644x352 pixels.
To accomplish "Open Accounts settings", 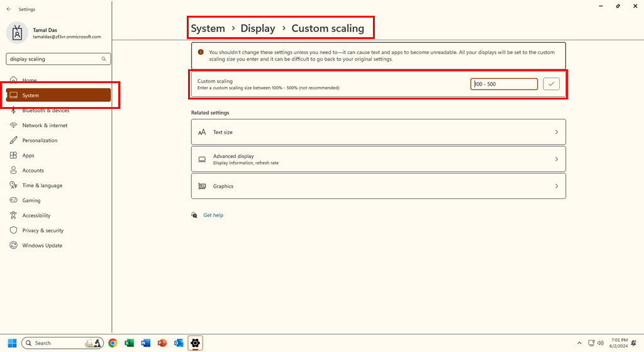I will click(58, 170).
